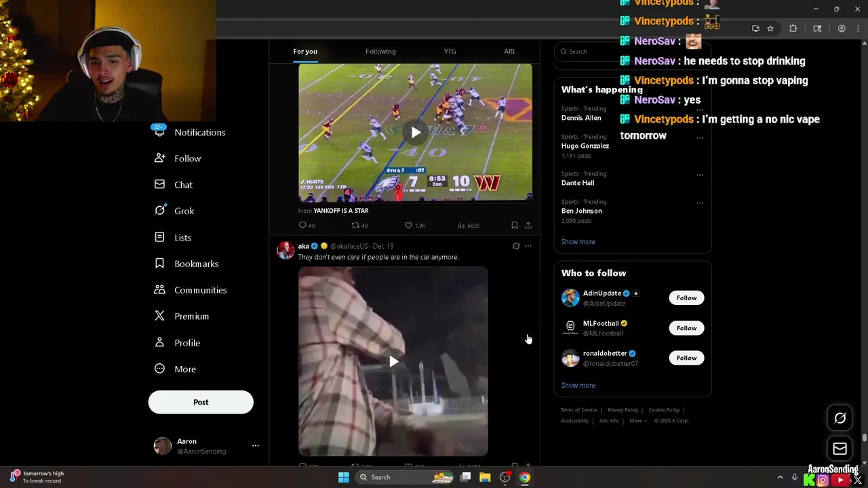The width and height of the screenshot is (868, 488).
Task: Bookmark the football video post
Action: point(515,226)
